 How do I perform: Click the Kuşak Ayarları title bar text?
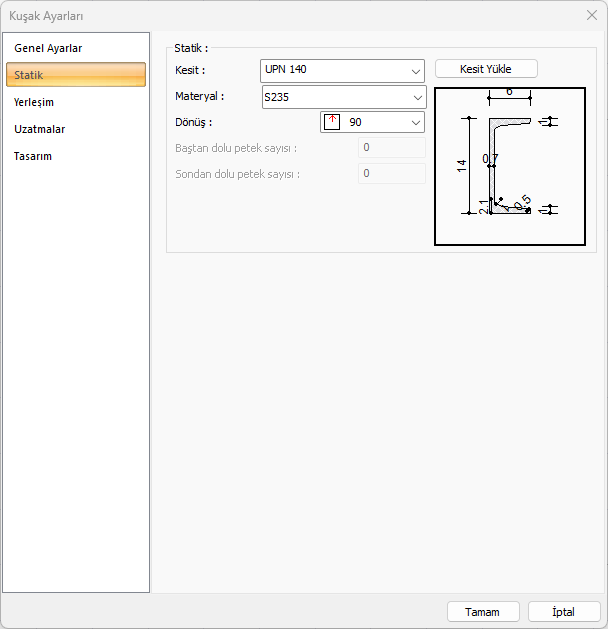click(x=46, y=16)
